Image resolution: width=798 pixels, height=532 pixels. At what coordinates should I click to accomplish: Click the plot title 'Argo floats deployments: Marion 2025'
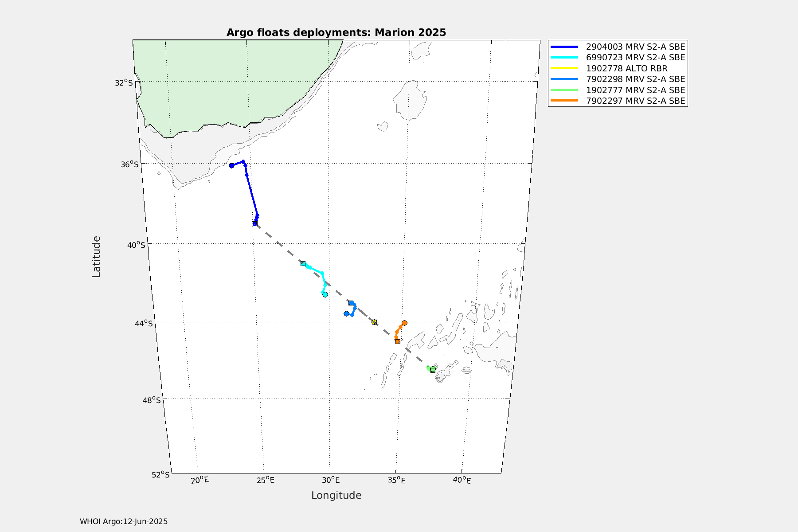(336, 33)
